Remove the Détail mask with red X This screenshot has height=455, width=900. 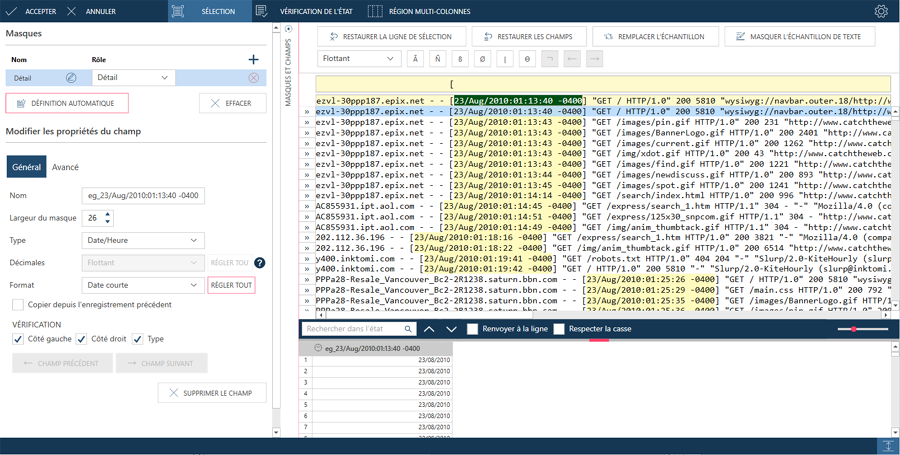253,78
